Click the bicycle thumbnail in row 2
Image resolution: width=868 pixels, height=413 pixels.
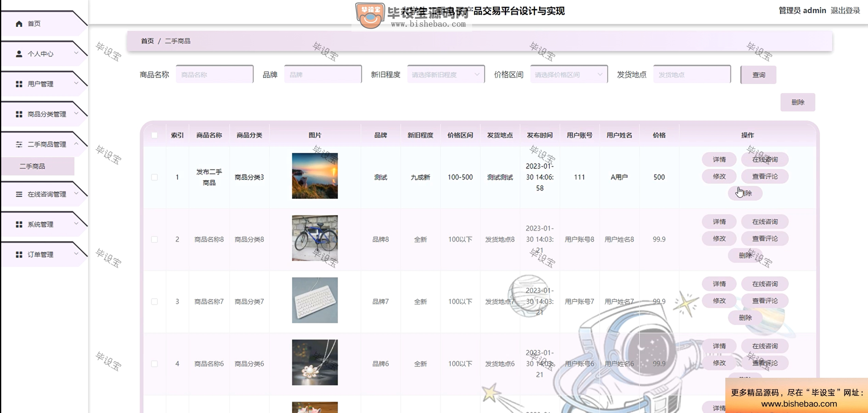point(315,238)
